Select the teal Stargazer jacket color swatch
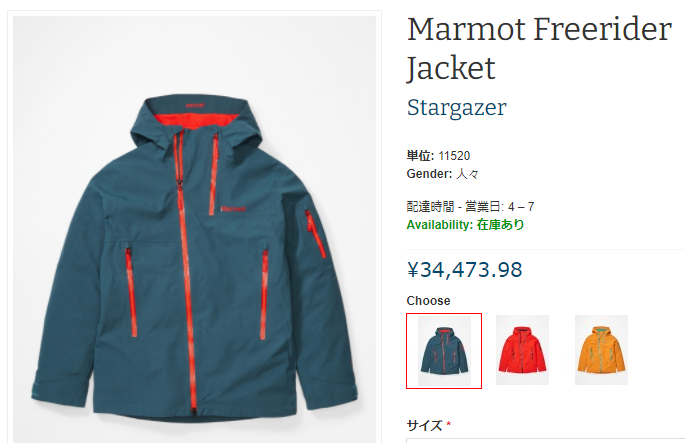The width and height of the screenshot is (685, 443). 444,351
